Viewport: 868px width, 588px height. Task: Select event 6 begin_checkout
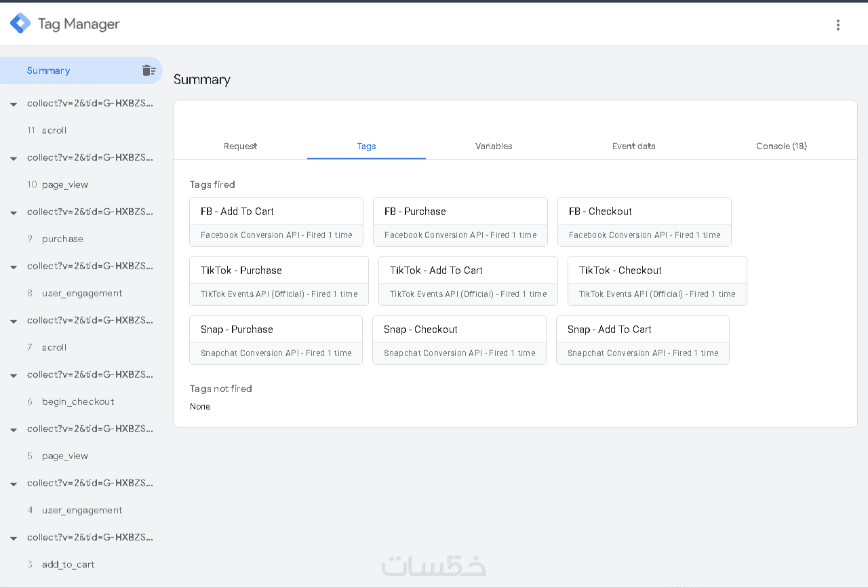pos(81,401)
